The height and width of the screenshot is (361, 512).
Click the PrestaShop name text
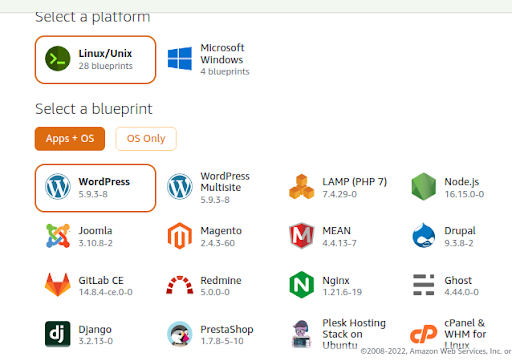tap(227, 329)
